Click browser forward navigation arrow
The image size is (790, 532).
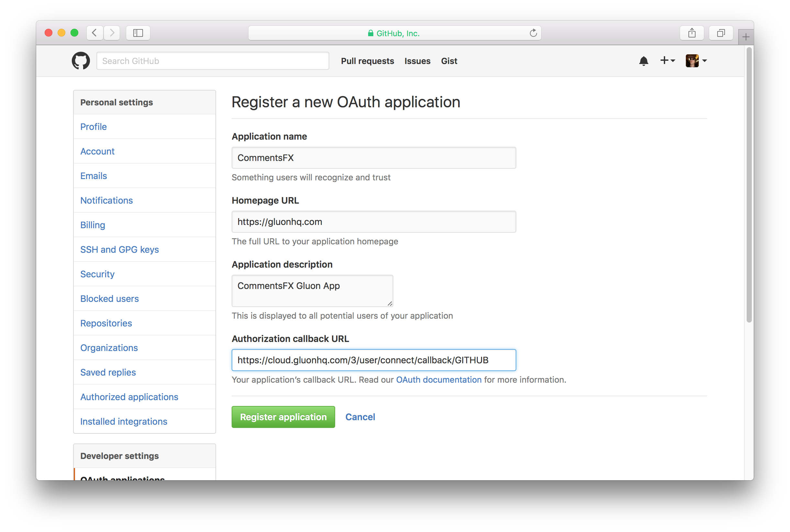tap(113, 33)
